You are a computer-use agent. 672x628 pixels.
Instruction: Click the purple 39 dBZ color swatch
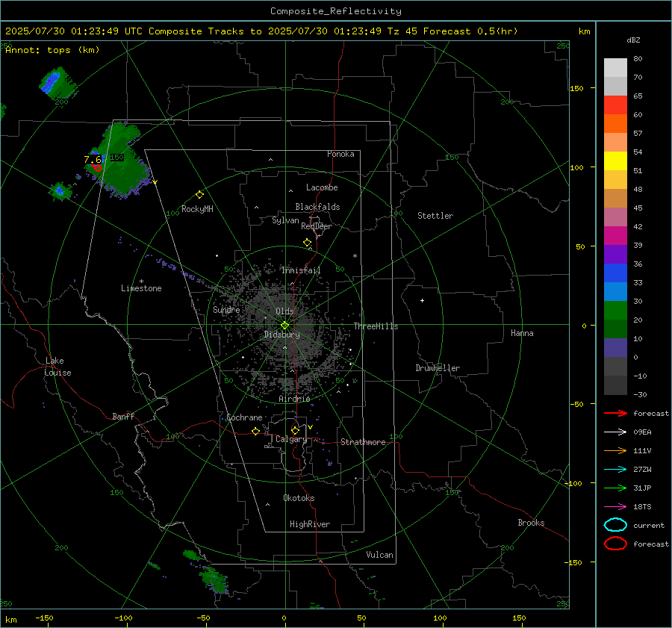[615, 254]
